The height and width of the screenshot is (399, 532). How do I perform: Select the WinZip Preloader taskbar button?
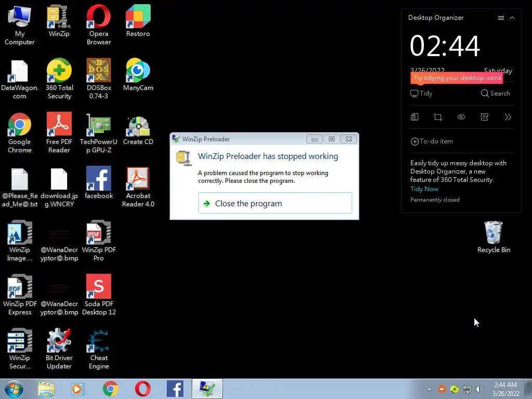tap(207, 389)
